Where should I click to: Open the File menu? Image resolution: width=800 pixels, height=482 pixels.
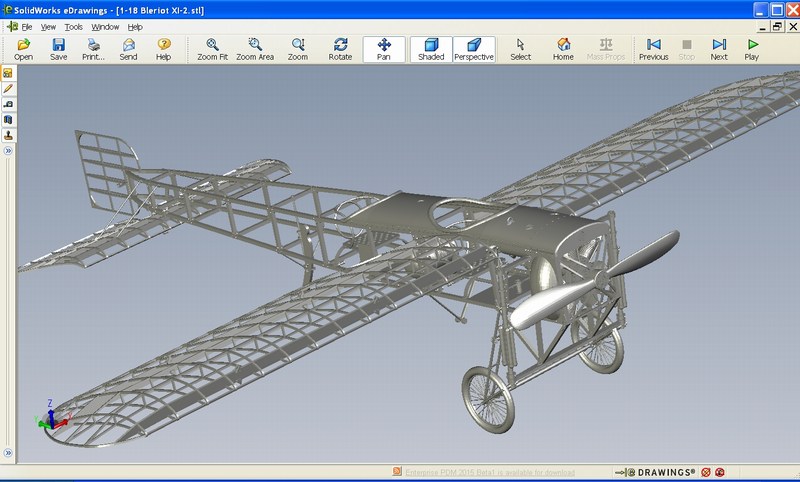click(27, 27)
